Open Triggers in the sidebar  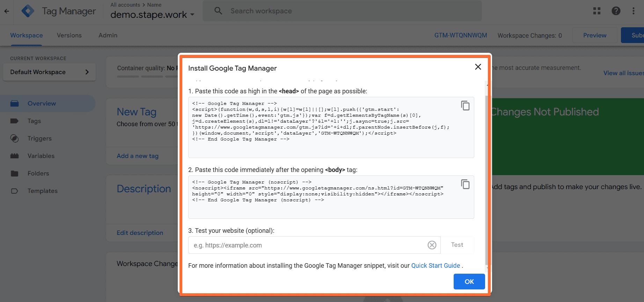(39, 138)
